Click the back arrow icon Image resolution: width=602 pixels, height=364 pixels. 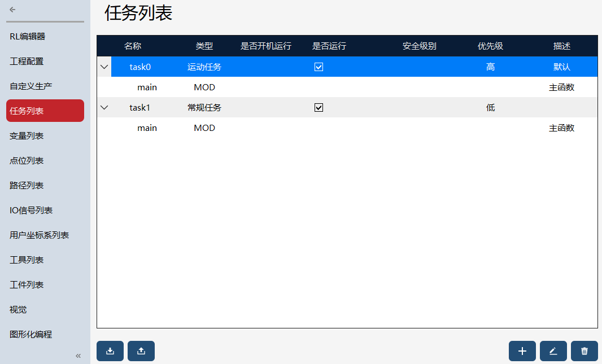coord(12,10)
